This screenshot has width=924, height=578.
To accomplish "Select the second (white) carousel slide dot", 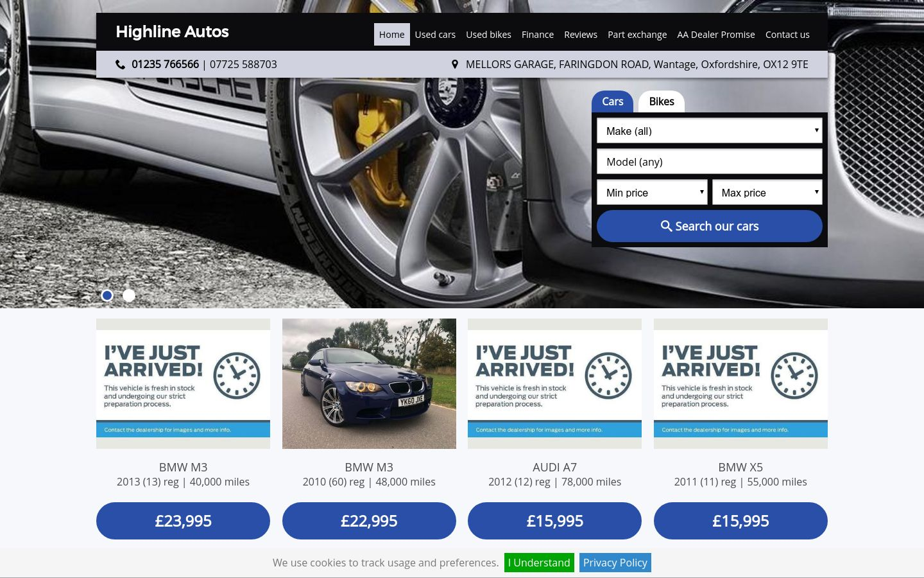I will click(129, 295).
